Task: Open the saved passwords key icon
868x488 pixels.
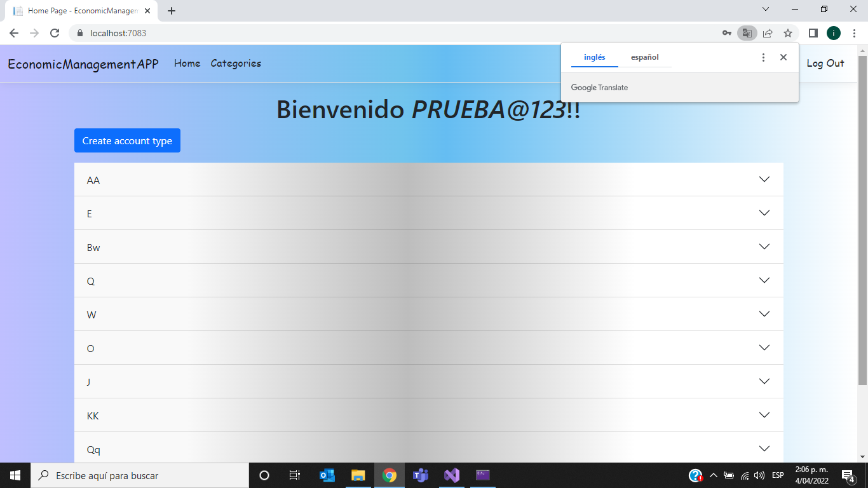Action: (727, 33)
